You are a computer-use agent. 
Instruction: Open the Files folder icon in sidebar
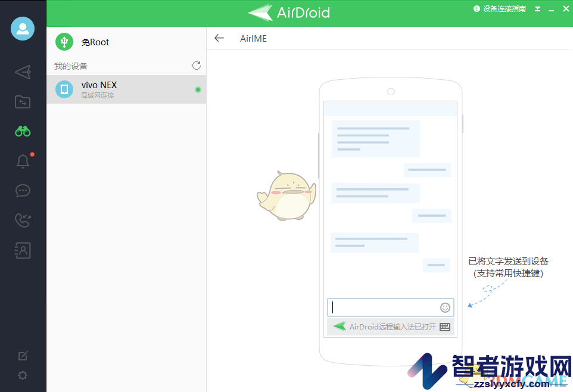[23, 102]
